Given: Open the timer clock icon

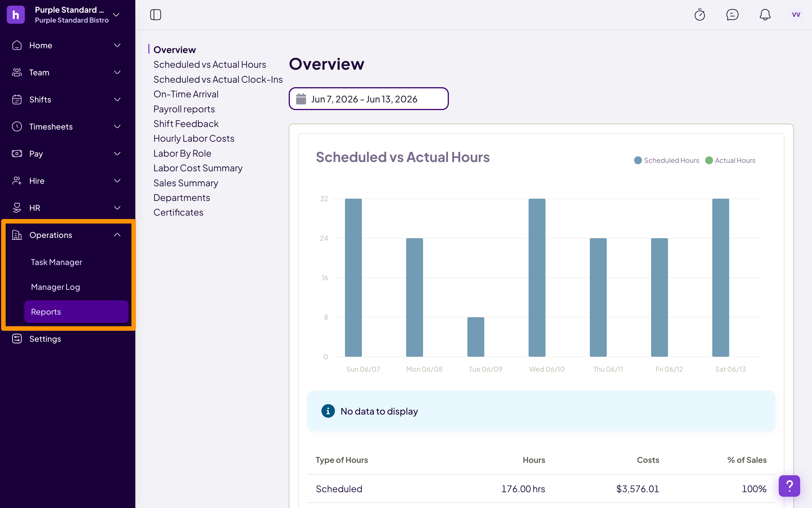Looking at the screenshot, I should [700, 15].
